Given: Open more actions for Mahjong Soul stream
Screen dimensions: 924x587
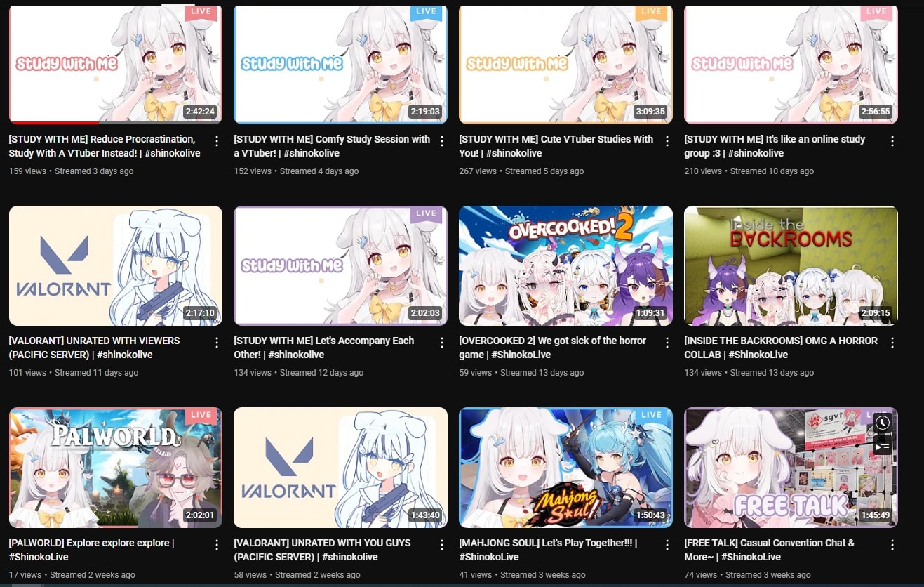Looking at the screenshot, I should [x=667, y=545].
